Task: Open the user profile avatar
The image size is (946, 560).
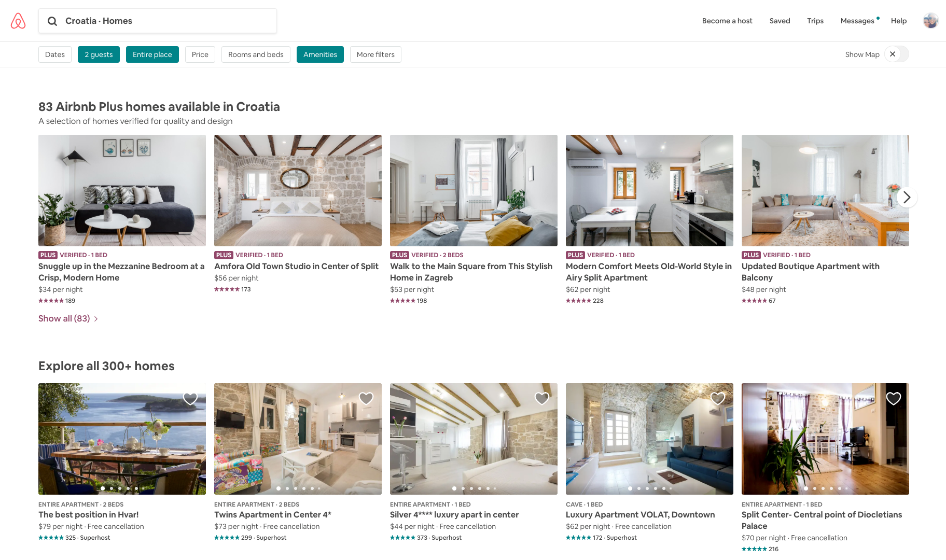Action: pyautogui.click(x=930, y=21)
